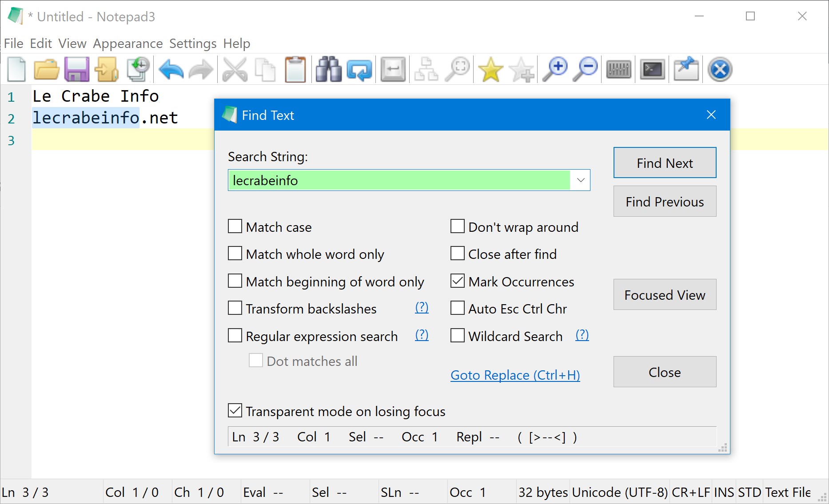This screenshot has width=829, height=504.
Task: Check Don't wrap around
Action: (x=458, y=226)
